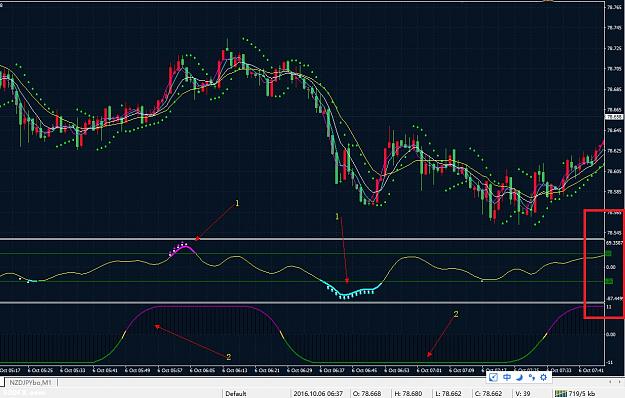Click the 78.725 price scale label
The height and width of the screenshot is (398, 625).
click(614, 48)
